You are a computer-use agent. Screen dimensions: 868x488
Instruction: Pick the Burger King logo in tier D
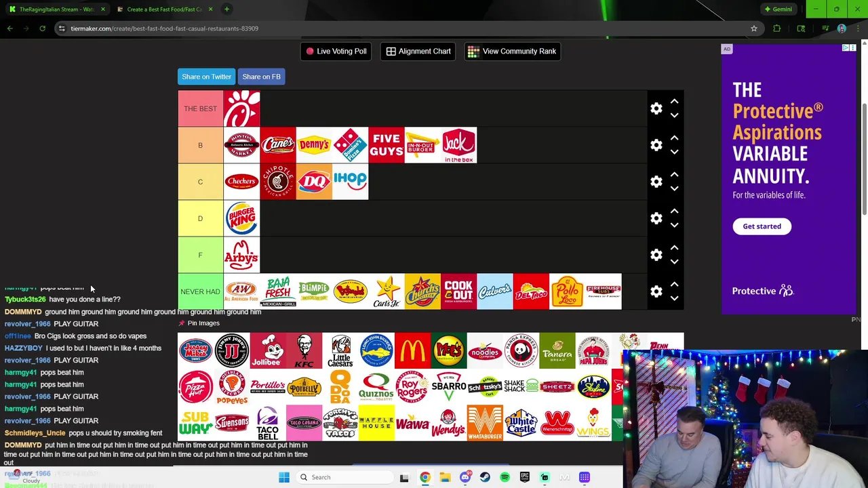click(241, 218)
